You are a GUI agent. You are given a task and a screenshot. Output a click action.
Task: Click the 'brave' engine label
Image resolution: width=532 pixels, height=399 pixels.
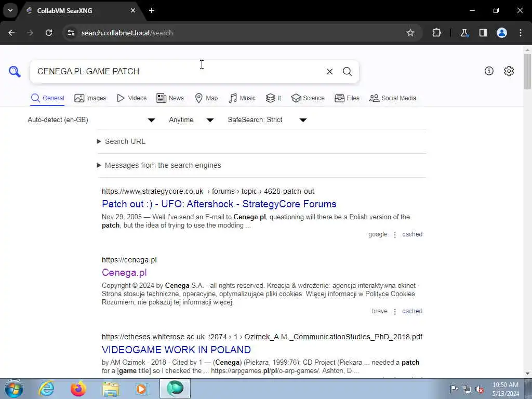coord(379,311)
